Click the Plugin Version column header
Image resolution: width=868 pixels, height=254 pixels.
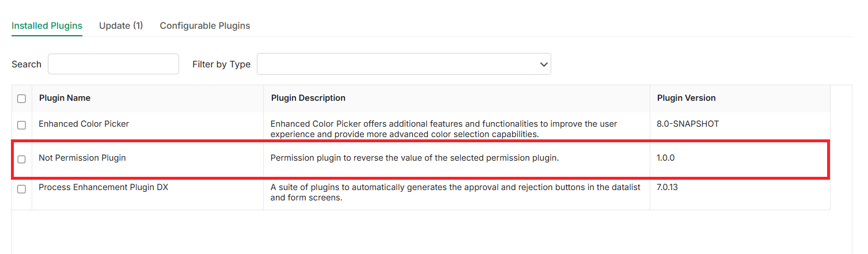(x=686, y=98)
